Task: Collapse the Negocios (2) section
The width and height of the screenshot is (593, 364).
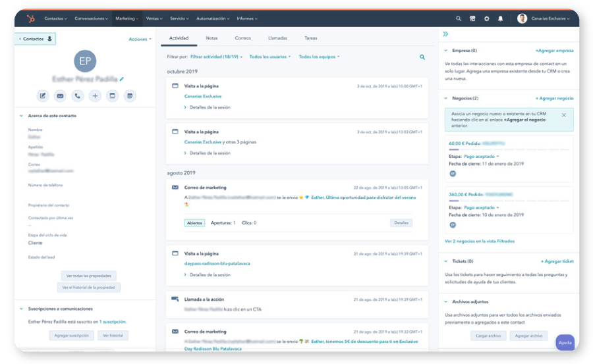Action: [446, 98]
